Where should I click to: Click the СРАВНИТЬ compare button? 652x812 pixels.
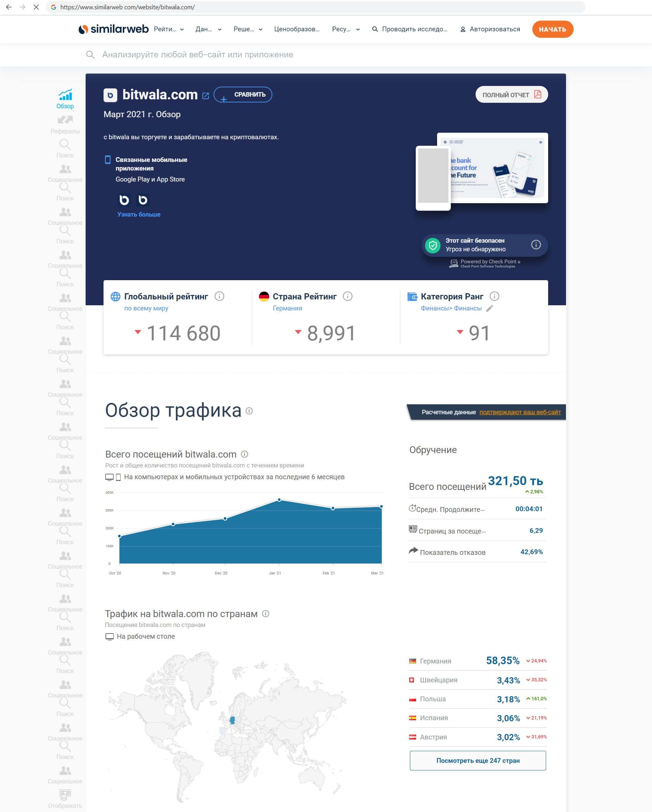point(243,95)
